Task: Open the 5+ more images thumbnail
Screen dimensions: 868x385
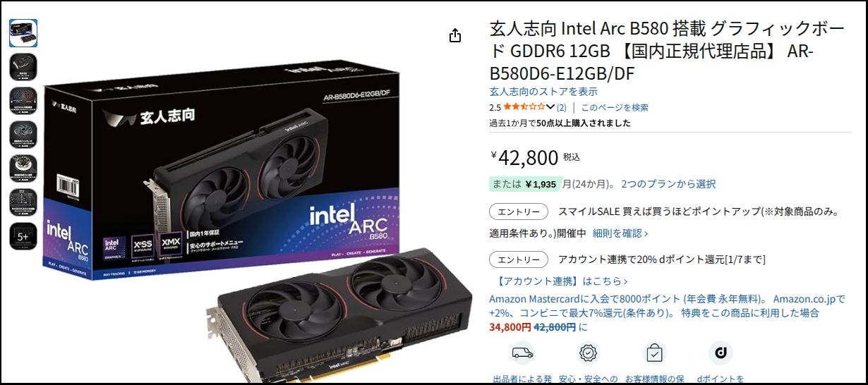Action: coord(23,236)
